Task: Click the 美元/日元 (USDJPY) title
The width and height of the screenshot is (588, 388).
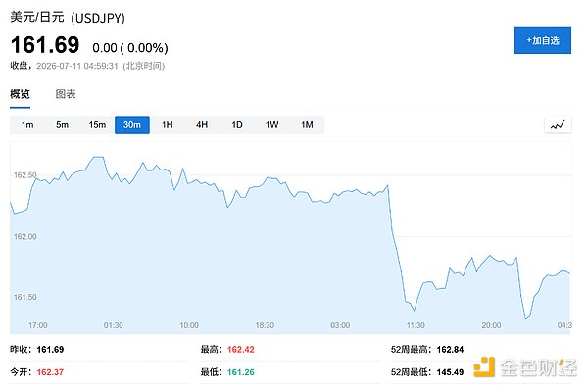Action: (68, 18)
